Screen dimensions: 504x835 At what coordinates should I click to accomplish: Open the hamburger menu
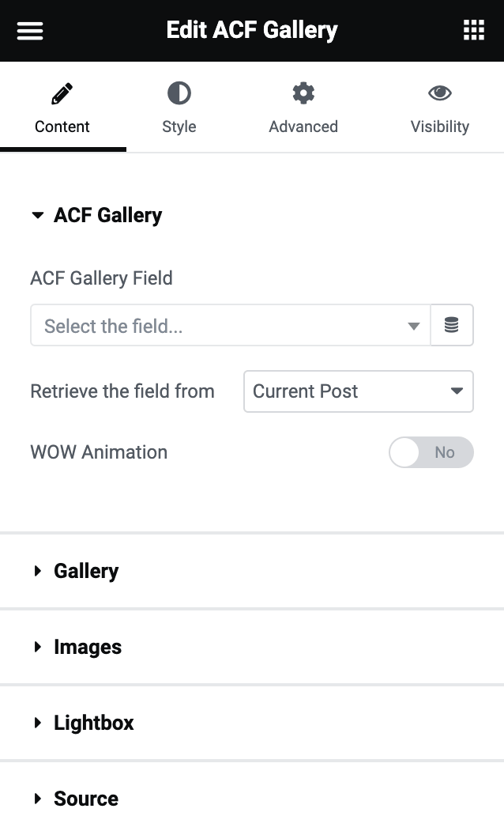(x=29, y=30)
